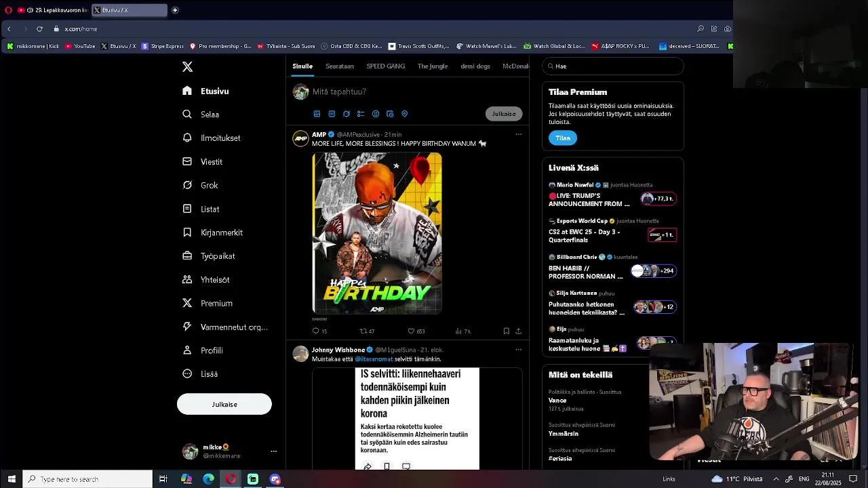Image resolution: width=868 pixels, height=488 pixels.
Task: Open the emoji picker in composer
Action: (x=376, y=114)
